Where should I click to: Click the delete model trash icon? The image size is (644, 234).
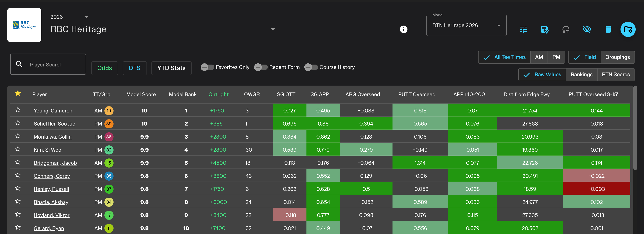[x=608, y=30]
